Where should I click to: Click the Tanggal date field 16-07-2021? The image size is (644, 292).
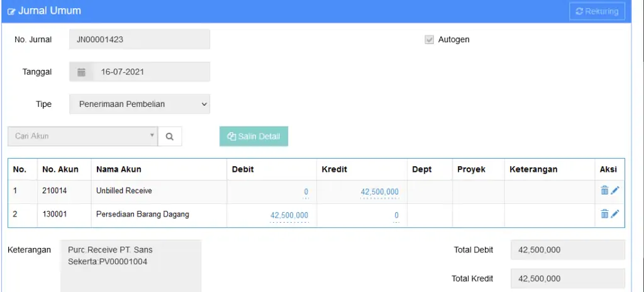point(152,72)
